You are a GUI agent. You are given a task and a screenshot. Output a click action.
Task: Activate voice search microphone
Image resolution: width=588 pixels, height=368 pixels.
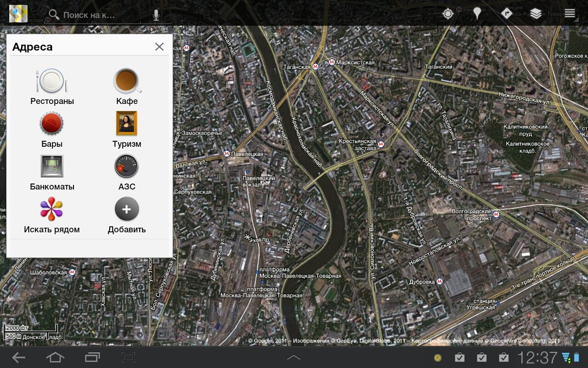tap(156, 15)
